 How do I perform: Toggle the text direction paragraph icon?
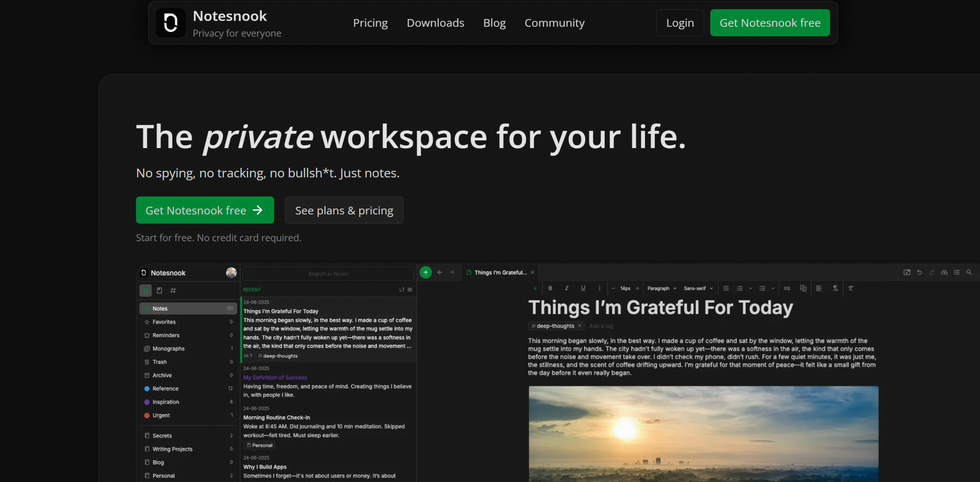pyautogui.click(x=835, y=288)
